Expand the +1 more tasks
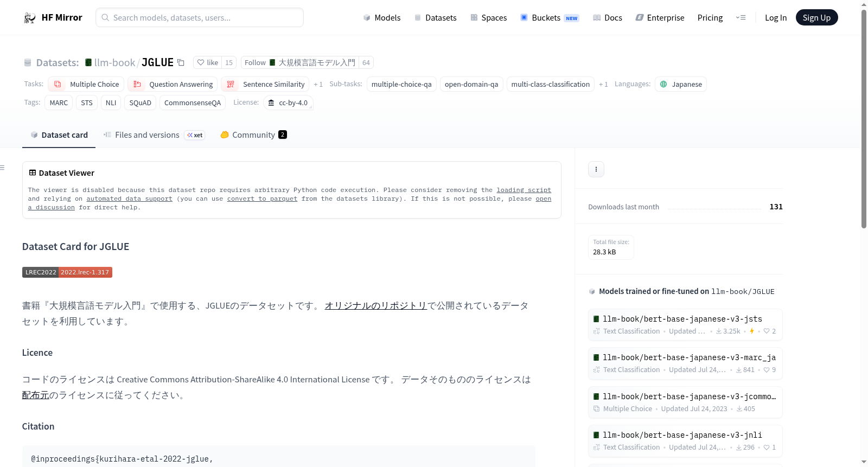The width and height of the screenshot is (868, 467). tap(318, 85)
